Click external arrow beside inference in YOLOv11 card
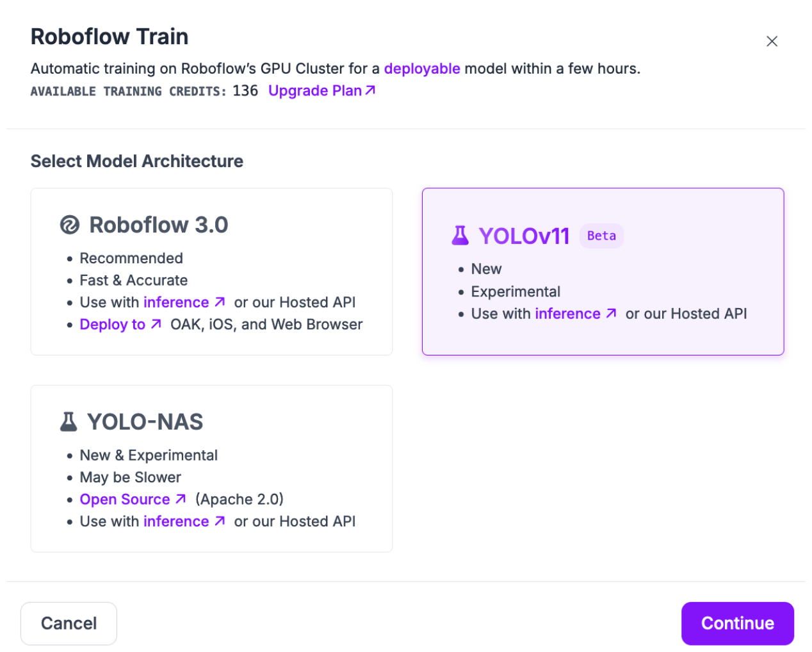 [x=611, y=313]
